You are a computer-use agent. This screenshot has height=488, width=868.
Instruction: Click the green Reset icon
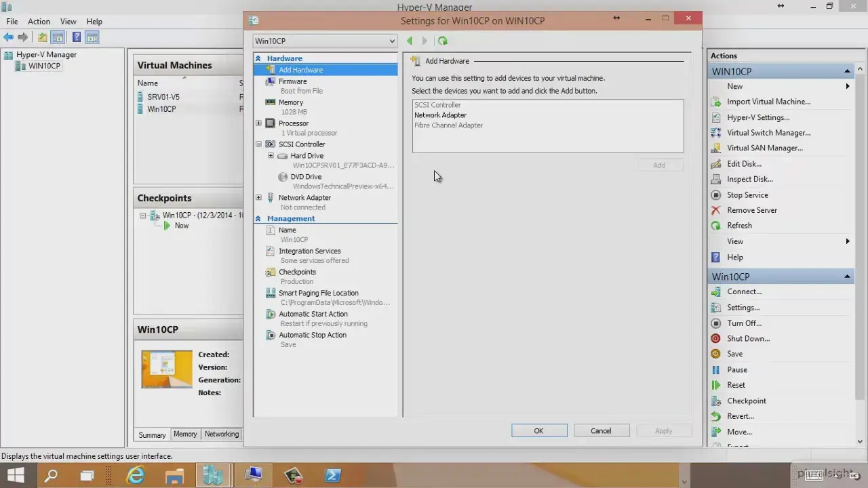[x=715, y=385]
